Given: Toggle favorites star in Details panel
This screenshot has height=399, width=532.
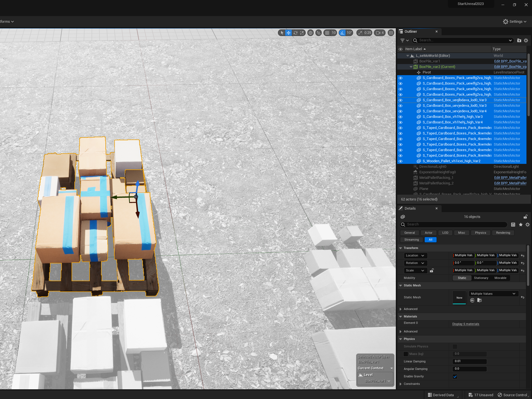Looking at the screenshot, I should click(521, 225).
